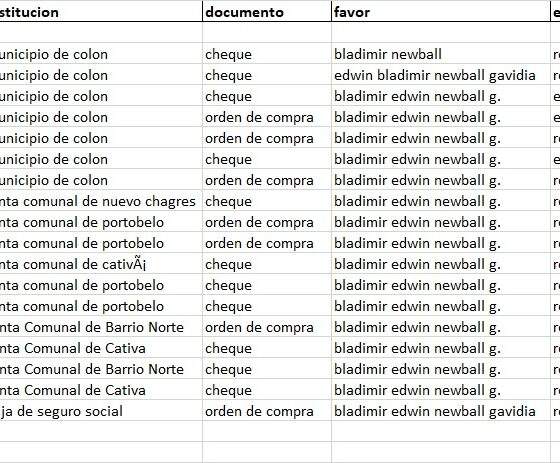560x463 pixels.
Task: Click 'cheque' in the cativÃ¡ row
Action: coord(267,264)
